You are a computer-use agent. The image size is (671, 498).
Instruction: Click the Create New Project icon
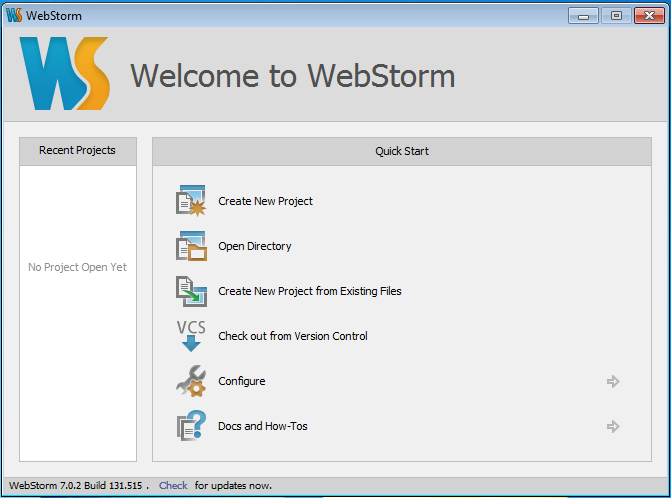(191, 201)
